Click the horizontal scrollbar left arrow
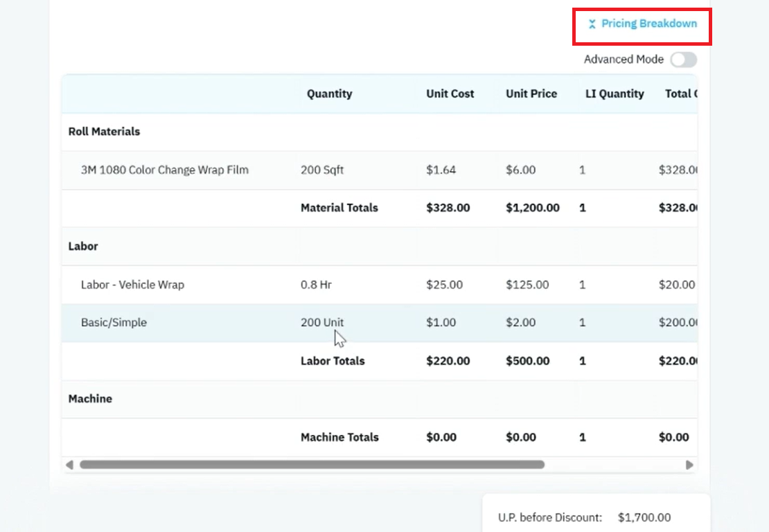769x532 pixels. pos(70,465)
